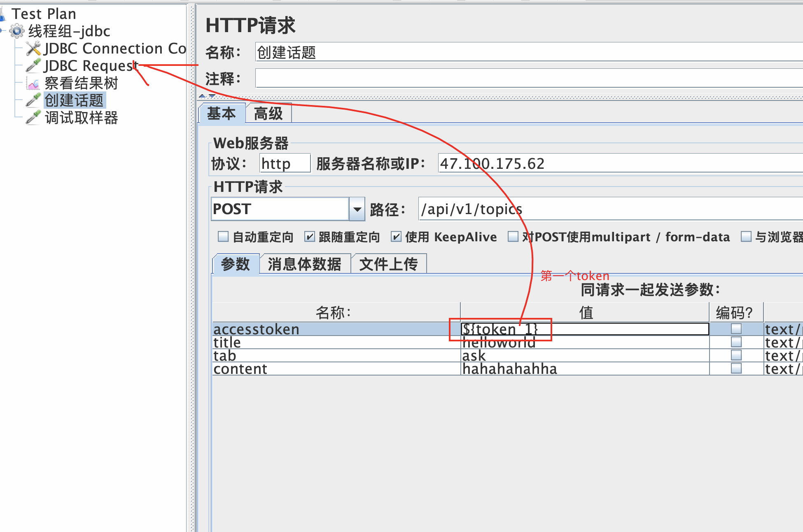Toggle the 使用 KeepAlive checkbox
Image resolution: width=803 pixels, height=532 pixels.
[x=396, y=237]
